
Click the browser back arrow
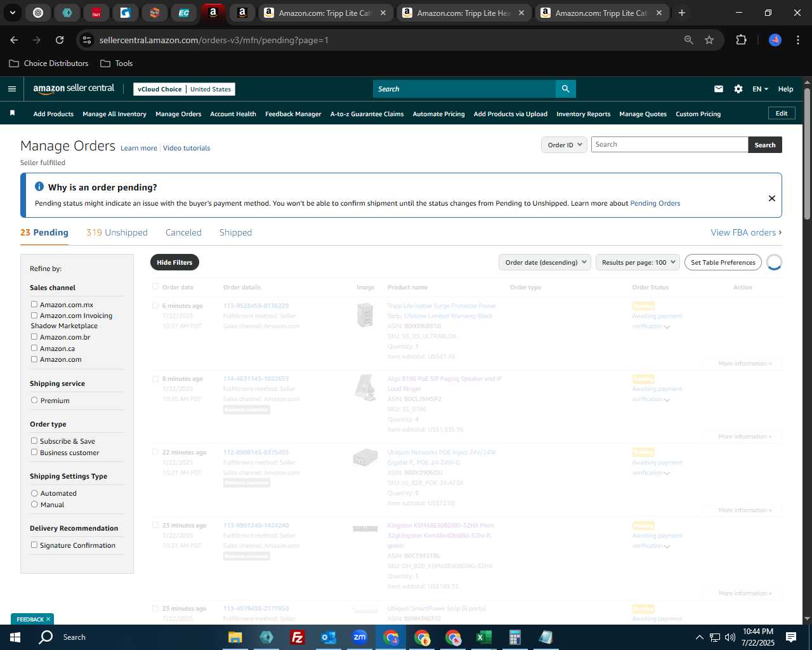(14, 40)
